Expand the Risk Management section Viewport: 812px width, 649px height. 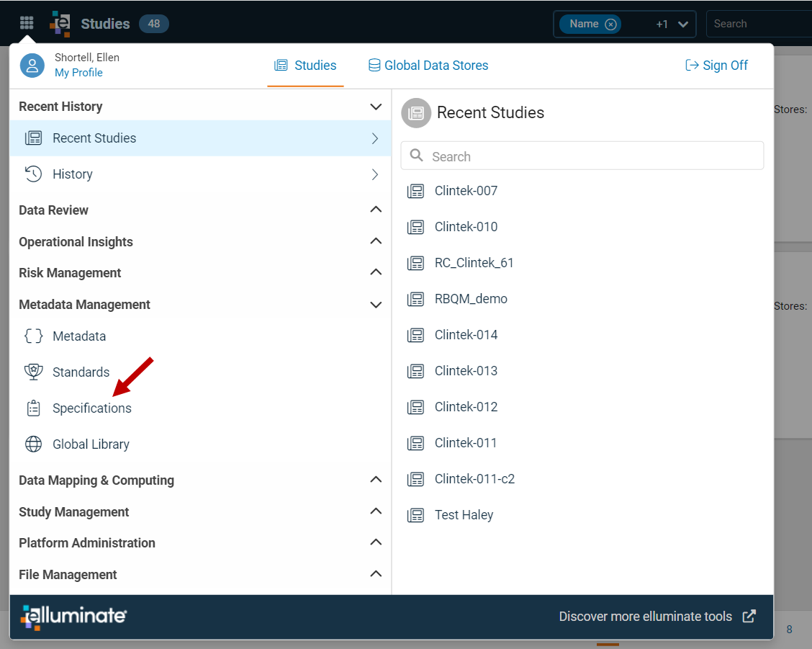(376, 273)
